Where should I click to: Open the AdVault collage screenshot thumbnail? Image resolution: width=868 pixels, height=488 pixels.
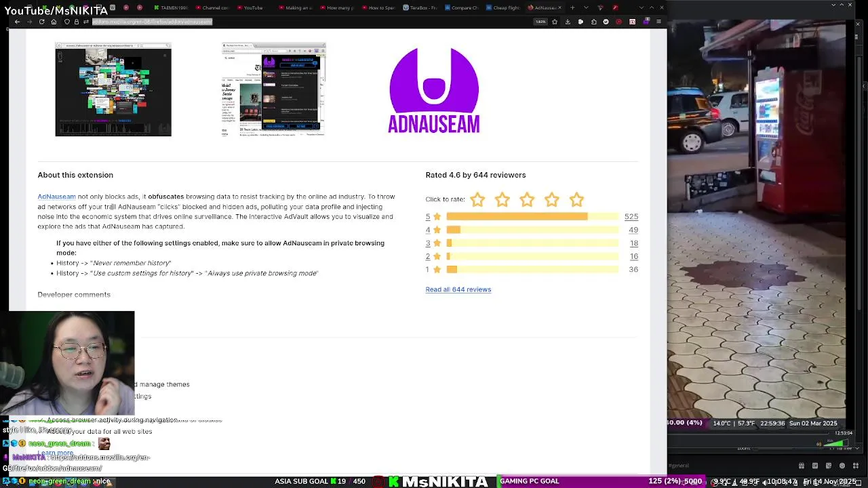coord(113,89)
